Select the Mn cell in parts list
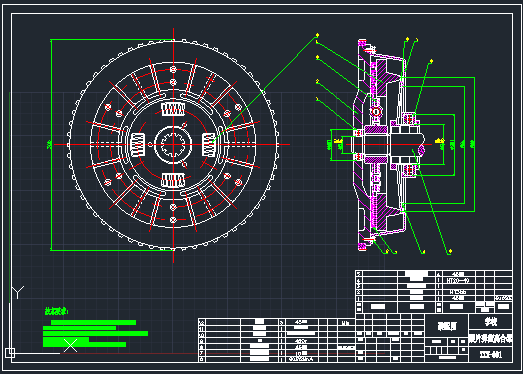This screenshot has height=374, width=523. (346, 323)
